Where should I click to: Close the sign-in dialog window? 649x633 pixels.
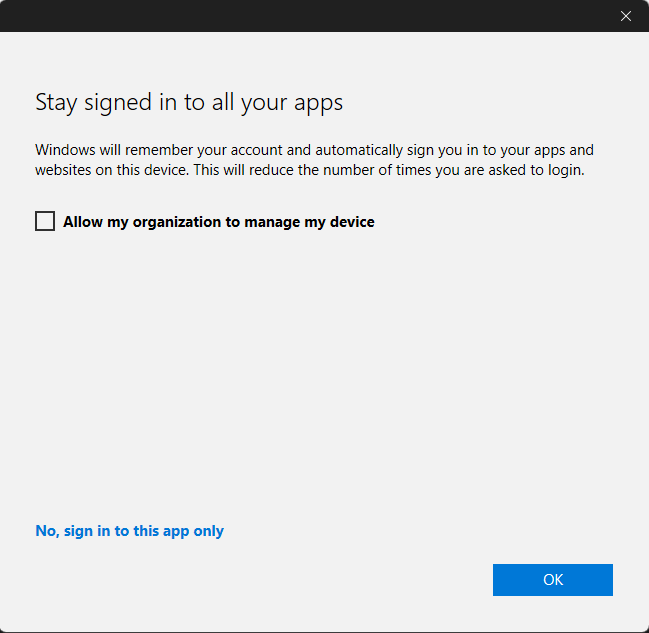coord(625,16)
